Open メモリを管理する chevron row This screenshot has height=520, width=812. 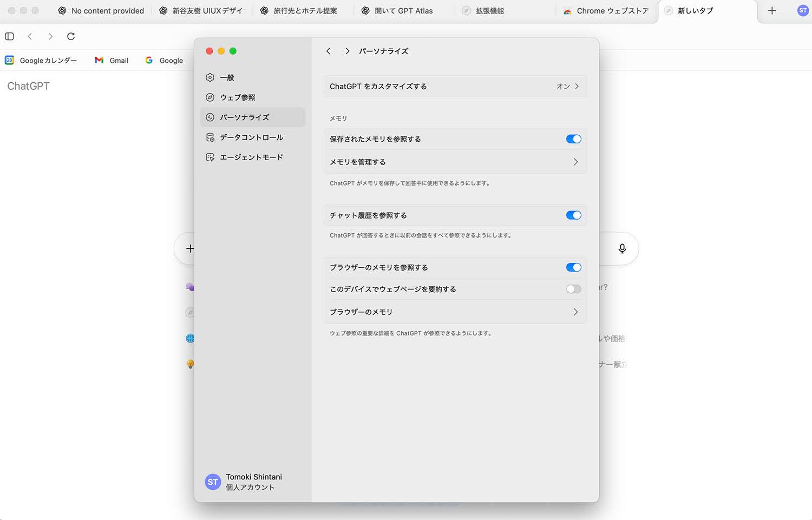[x=455, y=162]
